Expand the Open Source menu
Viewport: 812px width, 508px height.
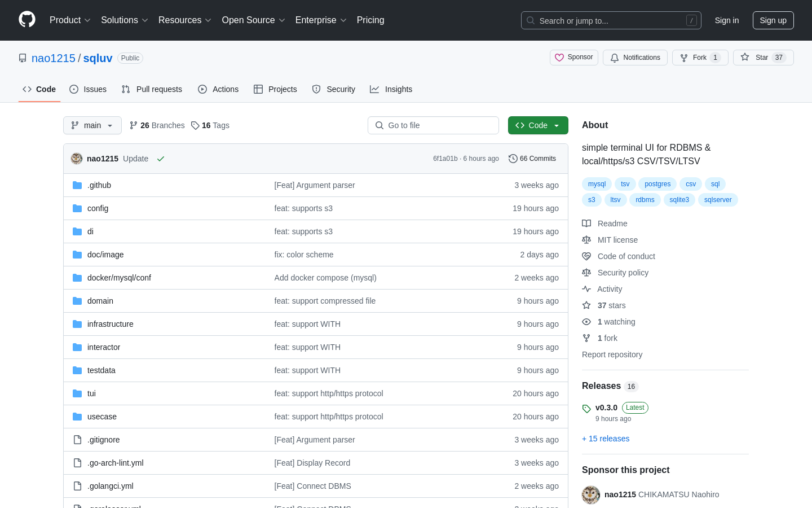[x=254, y=20]
